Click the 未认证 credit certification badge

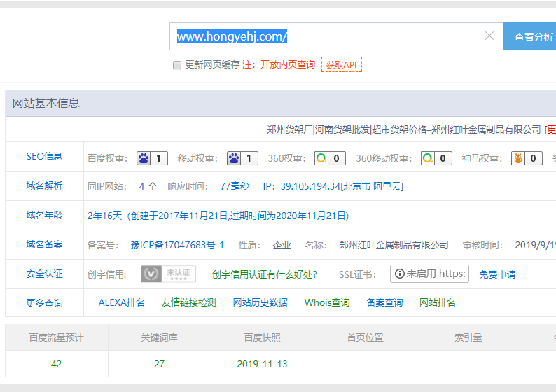click(x=168, y=274)
